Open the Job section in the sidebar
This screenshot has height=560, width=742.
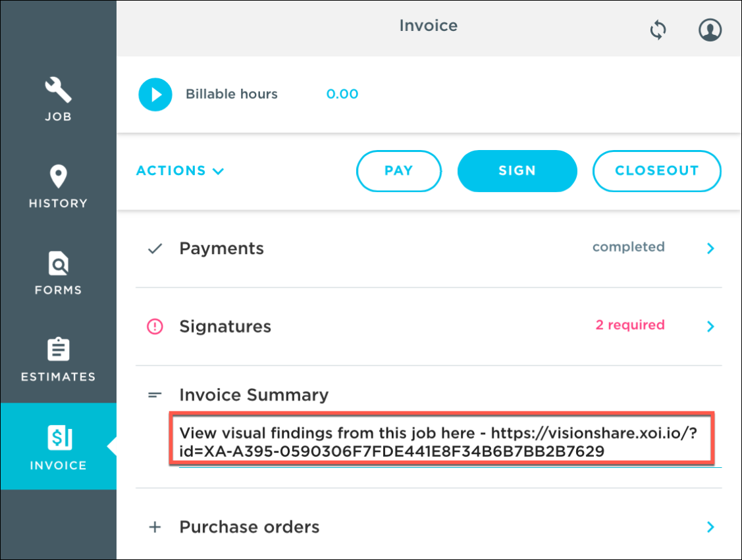tap(58, 99)
